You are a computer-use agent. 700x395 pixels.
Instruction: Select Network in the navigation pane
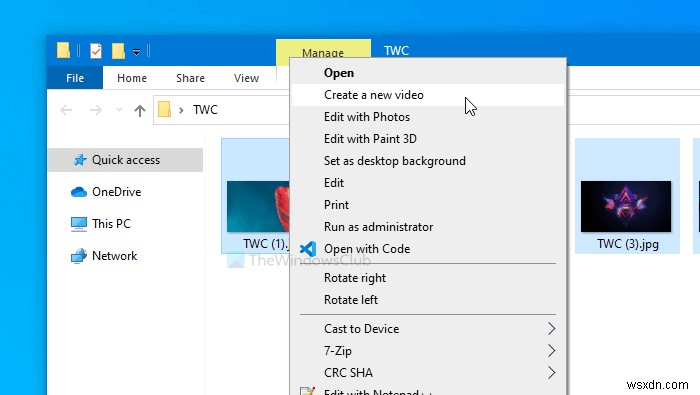pos(114,256)
